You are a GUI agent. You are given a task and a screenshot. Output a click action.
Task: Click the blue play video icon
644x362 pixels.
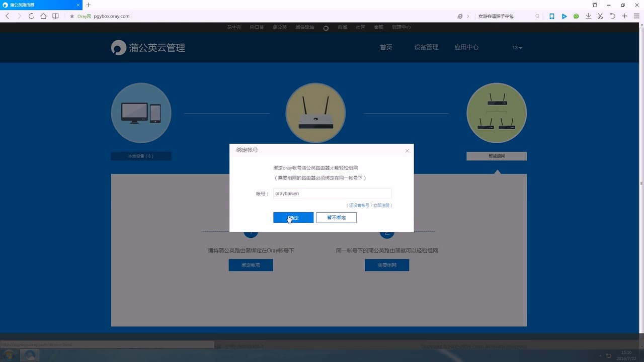[x=564, y=16]
